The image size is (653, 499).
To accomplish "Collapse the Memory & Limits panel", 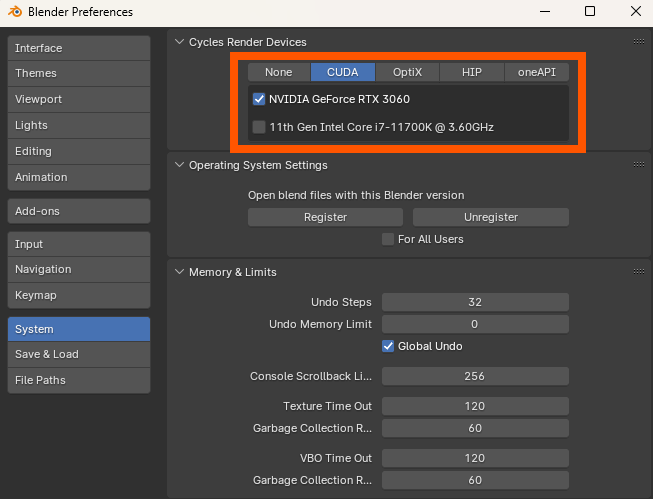I will point(180,272).
